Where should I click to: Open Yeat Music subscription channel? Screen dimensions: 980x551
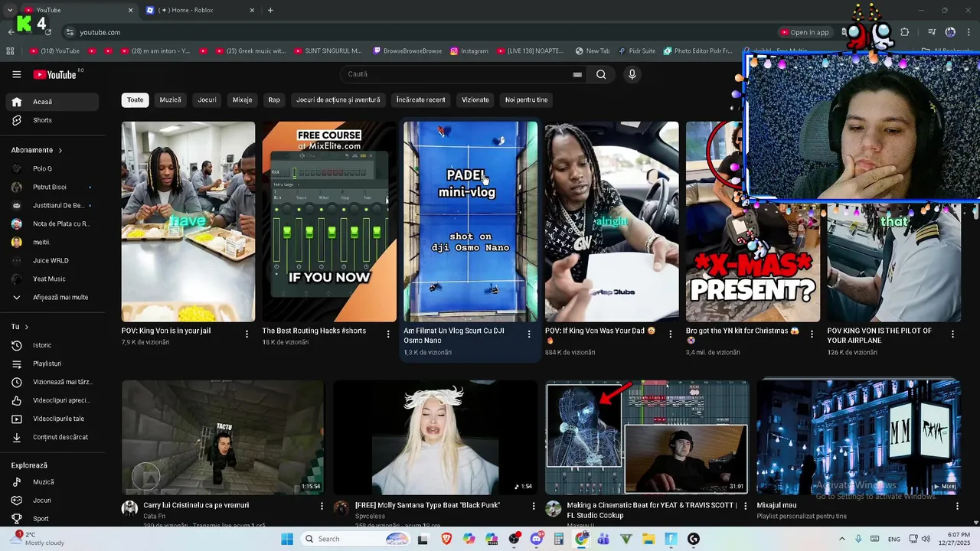coord(52,279)
